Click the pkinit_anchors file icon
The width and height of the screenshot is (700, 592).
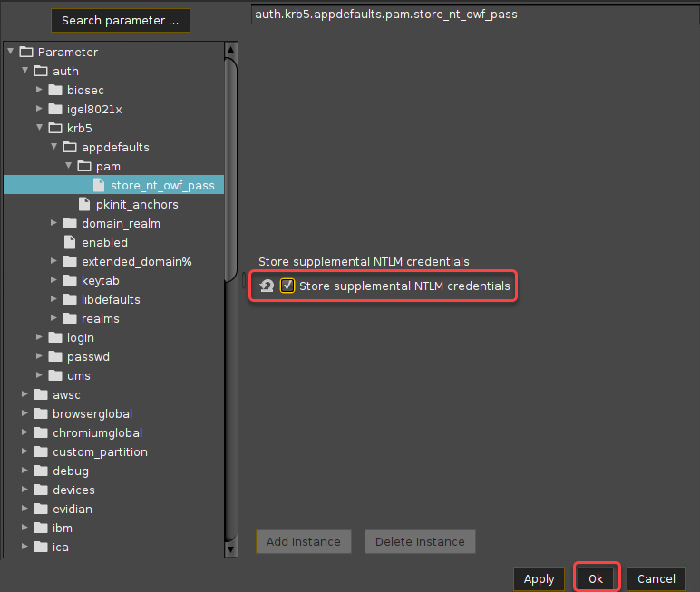click(x=84, y=204)
